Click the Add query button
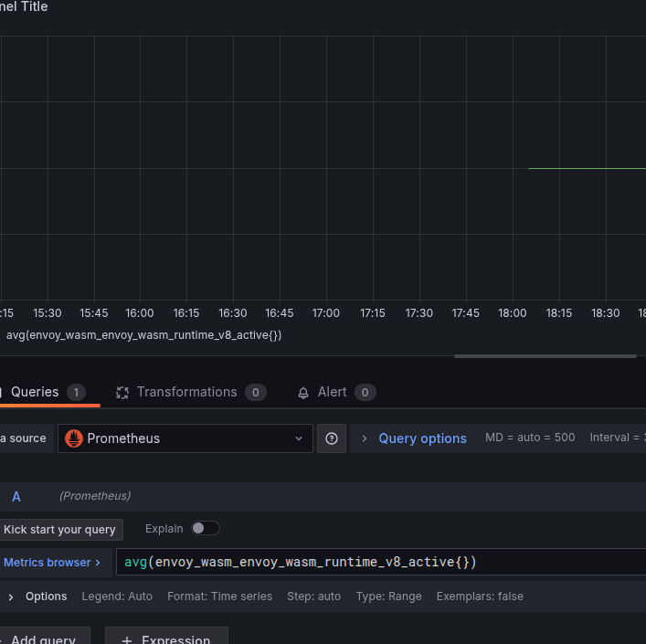Viewport: 646px width, 644px height. 44,638
